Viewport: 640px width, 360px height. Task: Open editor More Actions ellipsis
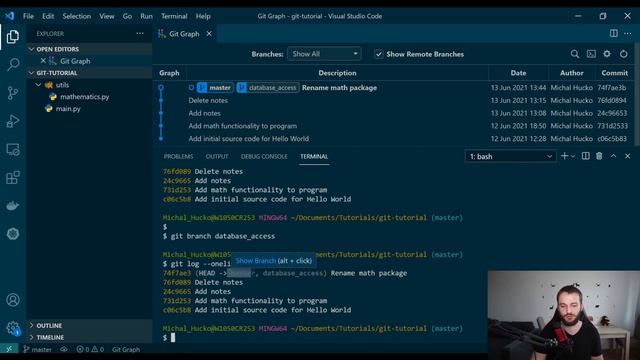click(627, 33)
